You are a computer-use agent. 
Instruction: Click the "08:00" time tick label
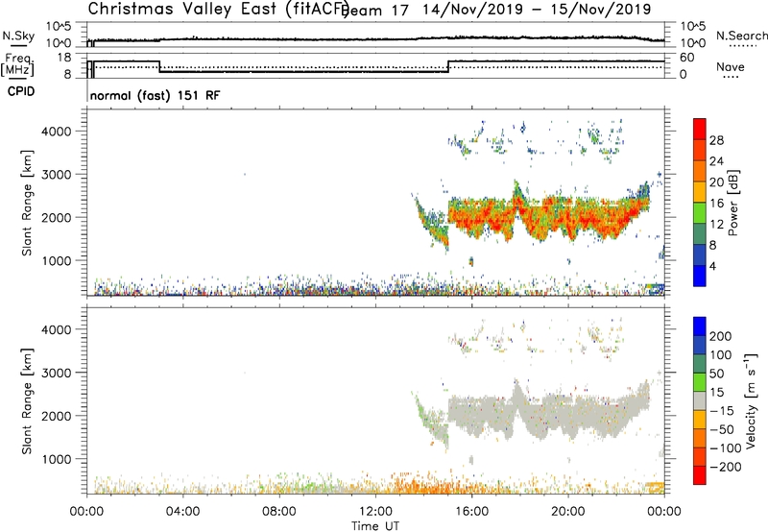point(279,512)
